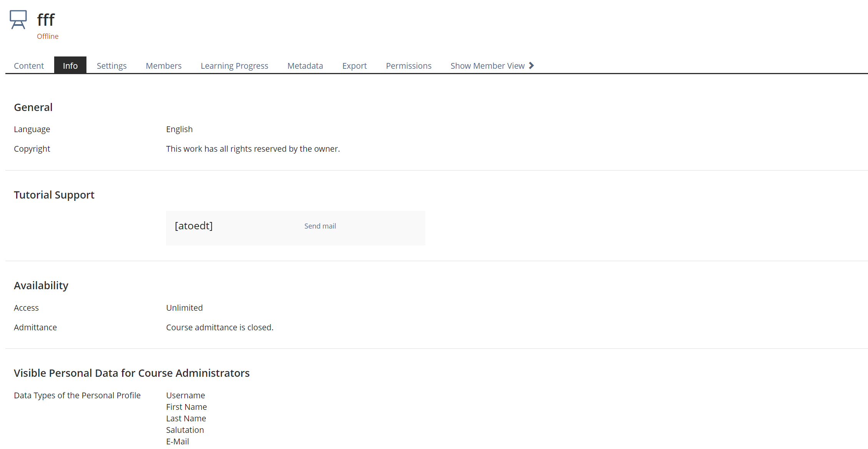
Task: Open the Members tab
Action: click(164, 66)
